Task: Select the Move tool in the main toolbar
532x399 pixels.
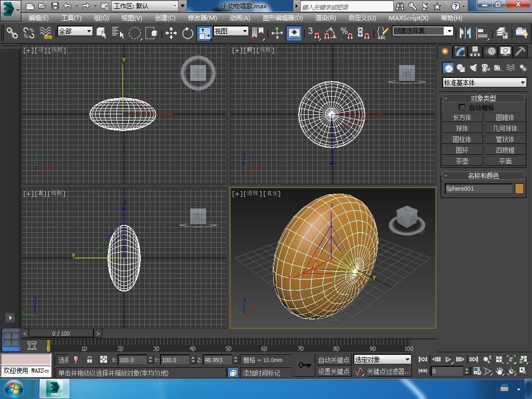Action: pos(171,33)
